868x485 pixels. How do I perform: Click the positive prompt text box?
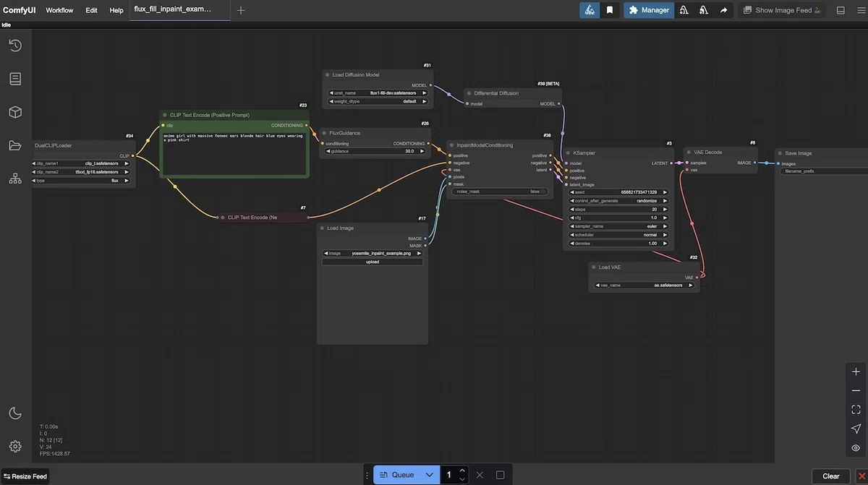point(234,153)
